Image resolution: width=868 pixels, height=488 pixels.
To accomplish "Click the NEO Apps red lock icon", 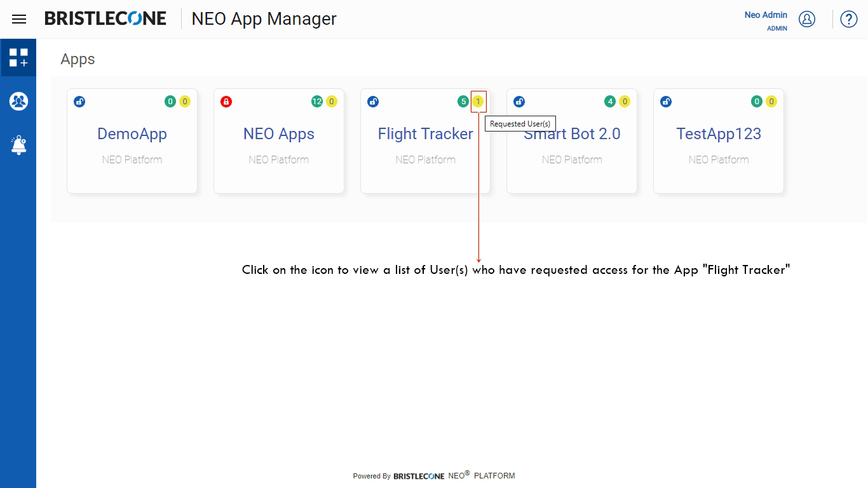I will (226, 102).
